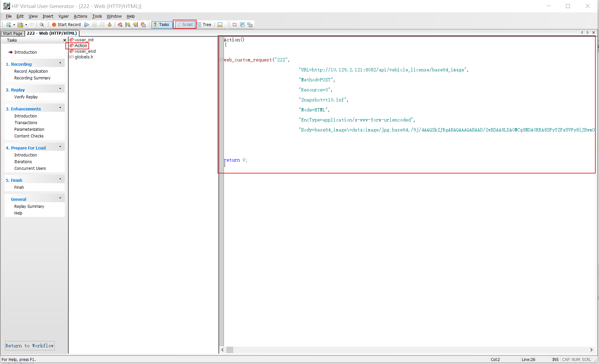Toggle the Tasks pane button
This screenshot has height=364, width=599.
point(162,25)
